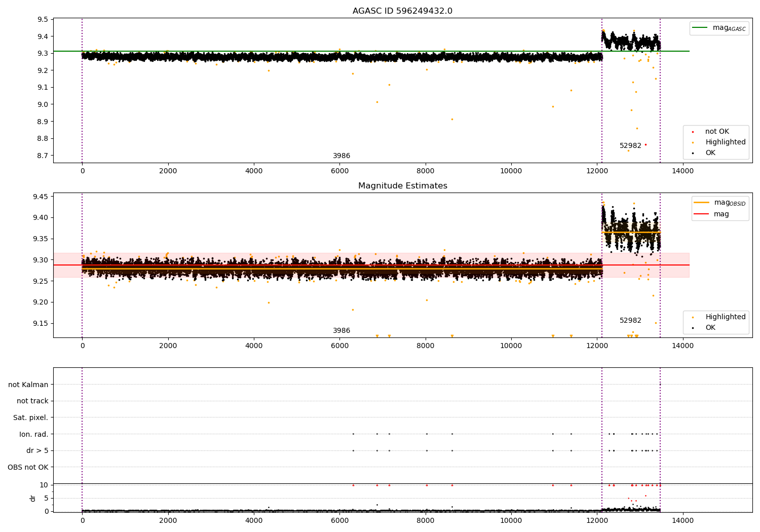Click y-axis tick label 8.8
The width and height of the screenshot is (760, 532).
[x=43, y=139]
